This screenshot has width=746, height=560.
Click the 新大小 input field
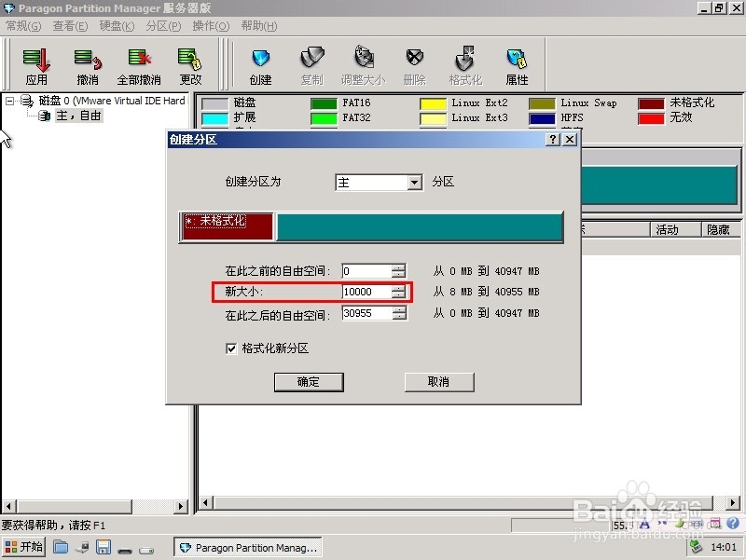(366, 292)
